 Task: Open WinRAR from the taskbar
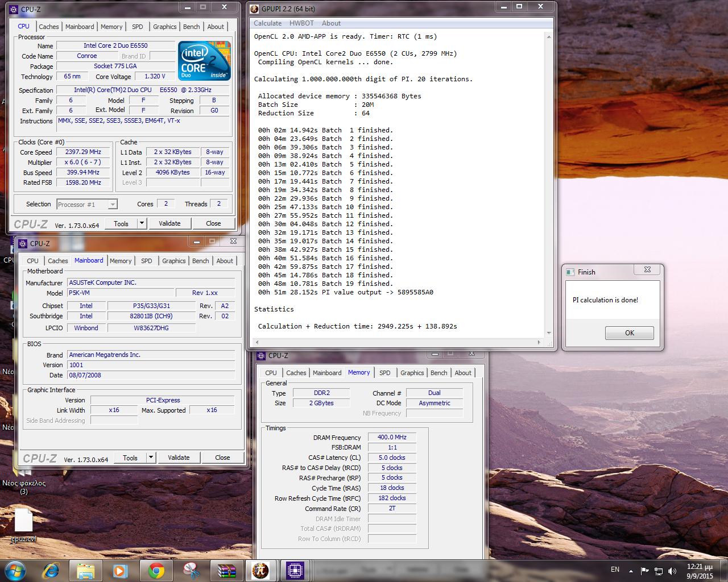click(x=226, y=570)
